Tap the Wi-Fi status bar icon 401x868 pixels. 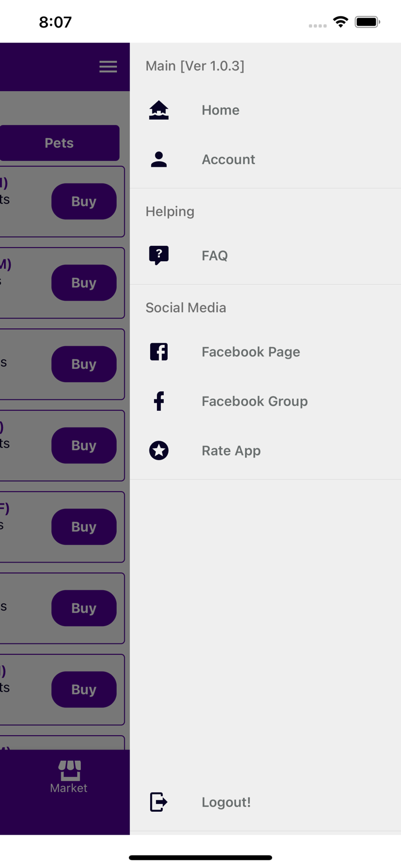point(341,22)
